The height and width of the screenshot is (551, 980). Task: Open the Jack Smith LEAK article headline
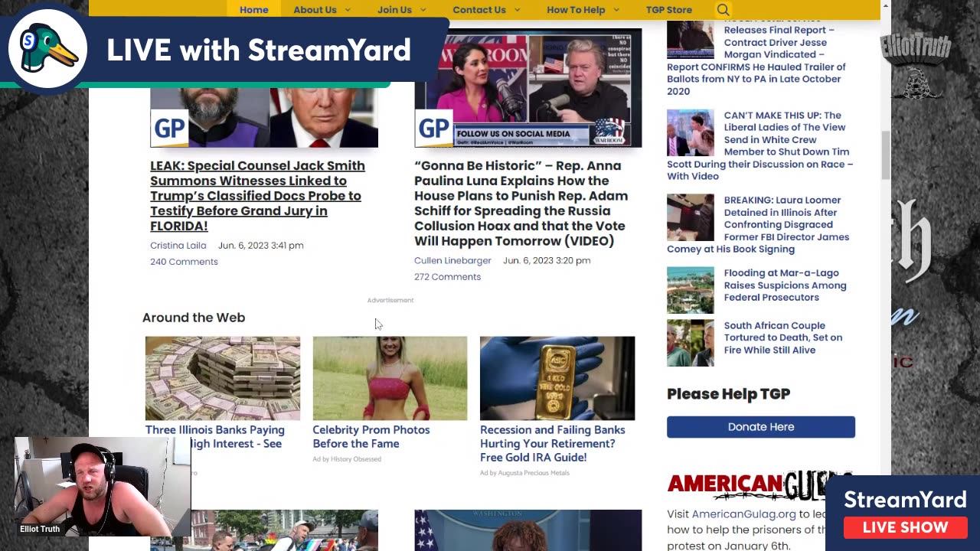(x=257, y=195)
